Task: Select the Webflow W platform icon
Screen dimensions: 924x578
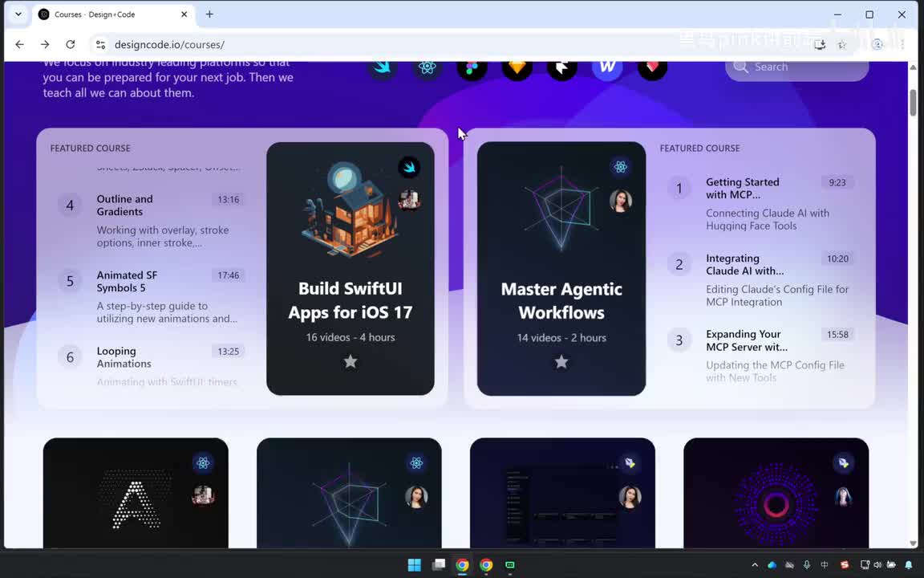Action: [x=607, y=67]
